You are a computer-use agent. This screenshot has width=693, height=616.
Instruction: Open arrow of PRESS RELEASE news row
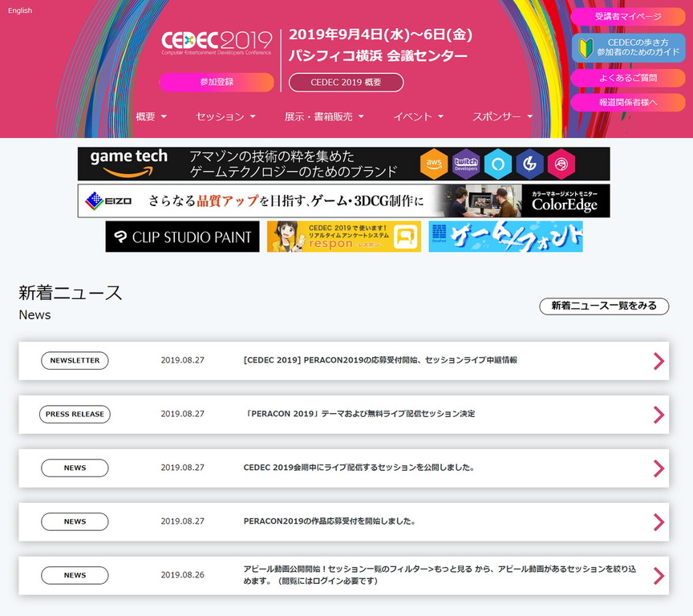(659, 415)
